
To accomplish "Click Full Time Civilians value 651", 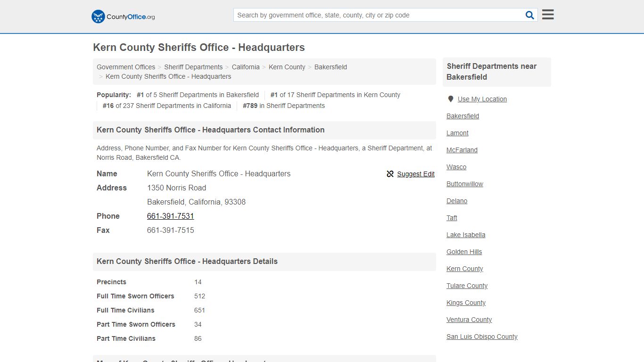I will (x=199, y=310).
